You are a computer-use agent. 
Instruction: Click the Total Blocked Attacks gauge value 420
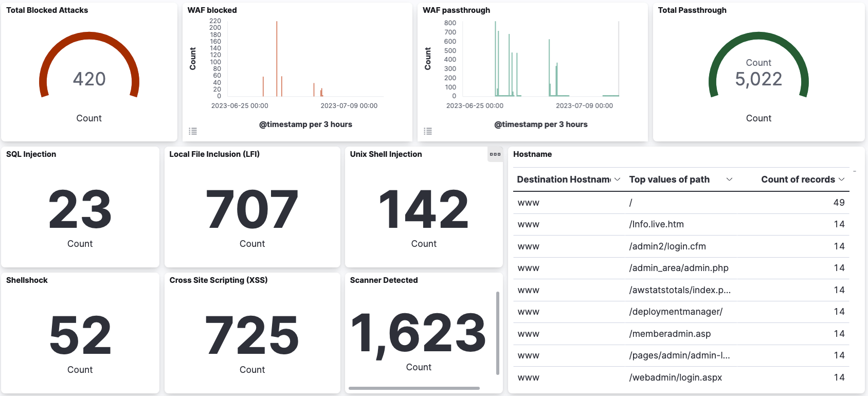(x=89, y=79)
